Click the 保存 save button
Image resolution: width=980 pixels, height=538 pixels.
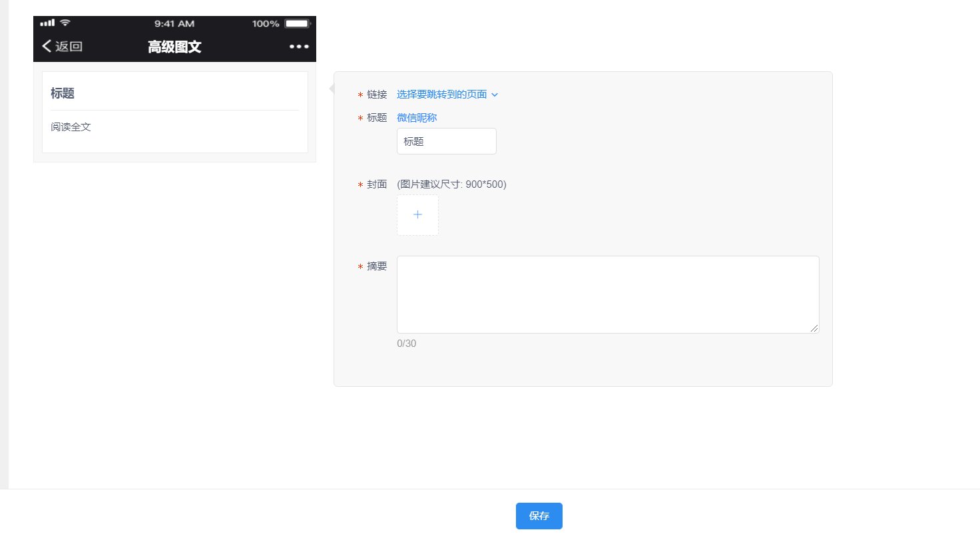pos(539,516)
